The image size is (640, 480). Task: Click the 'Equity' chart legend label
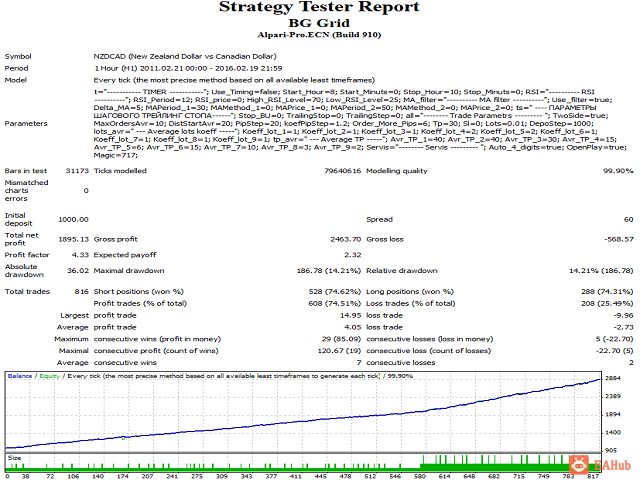(x=50, y=376)
